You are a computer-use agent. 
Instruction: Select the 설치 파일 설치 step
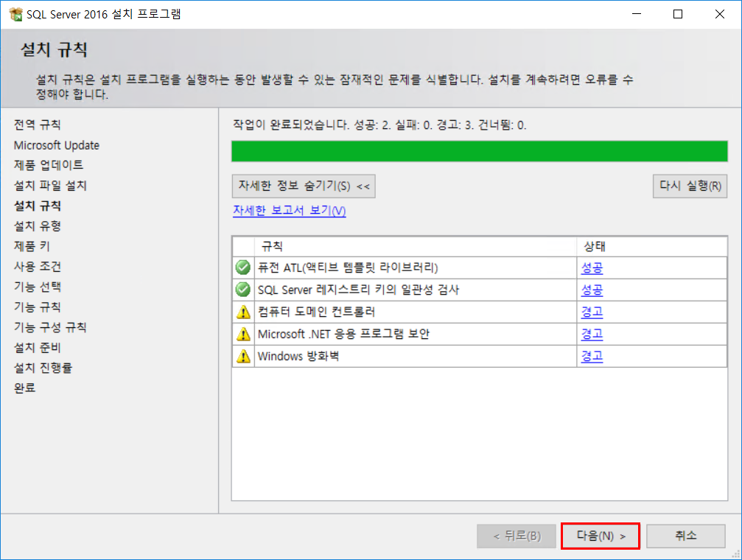click(x=50, y=185)
